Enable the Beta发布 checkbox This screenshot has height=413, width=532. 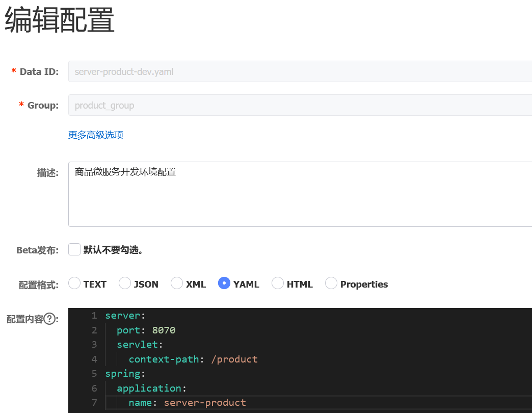pyautogui.click(x=74, y=249)
